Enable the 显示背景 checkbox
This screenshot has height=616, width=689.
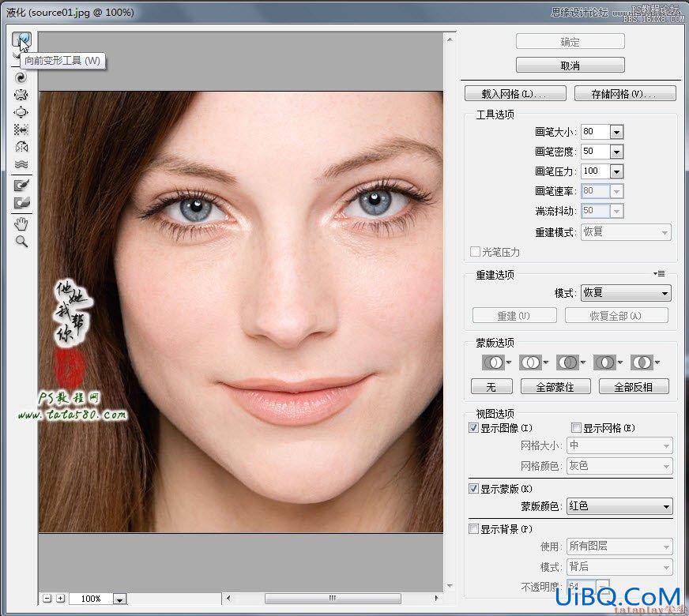473,528
